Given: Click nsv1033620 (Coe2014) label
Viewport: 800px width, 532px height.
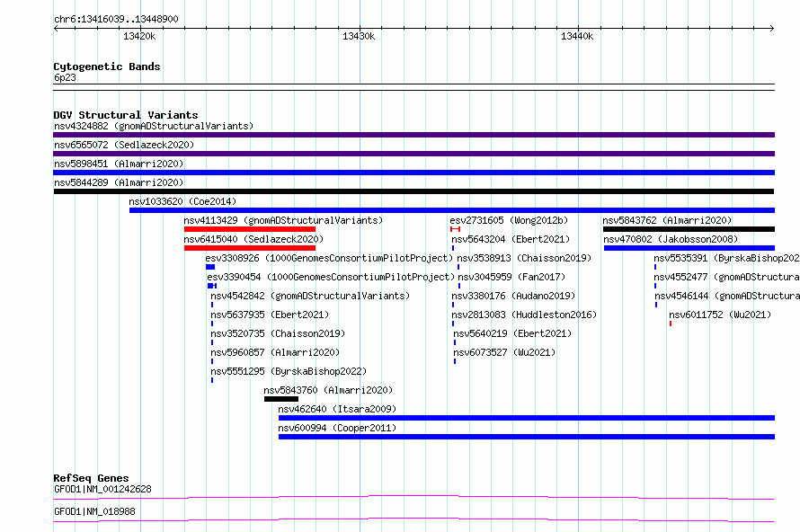Looking at the screenshot, I should (x=182, y=201).
